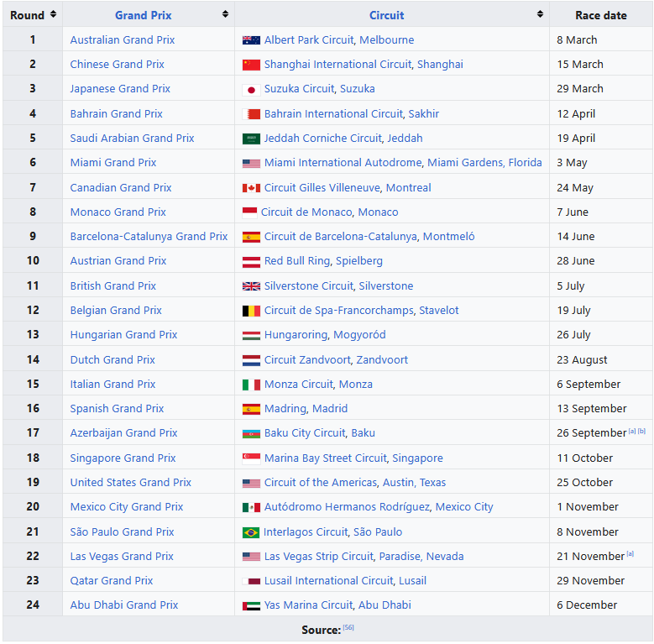Open the Las Vegas Grand Prix link
The width and height of the screenshot is (654, 644).
pos(122,557)
